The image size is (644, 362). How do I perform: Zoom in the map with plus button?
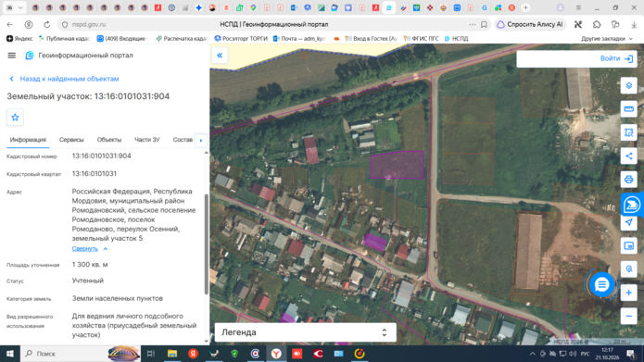[x=628, y=293]
